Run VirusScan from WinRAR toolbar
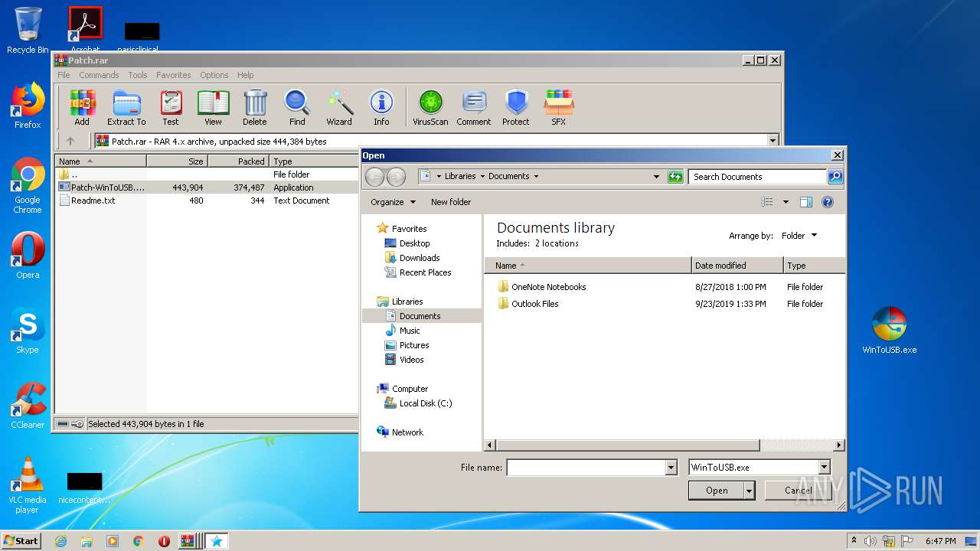Screen dimensions: 980x551 (430, 108)
